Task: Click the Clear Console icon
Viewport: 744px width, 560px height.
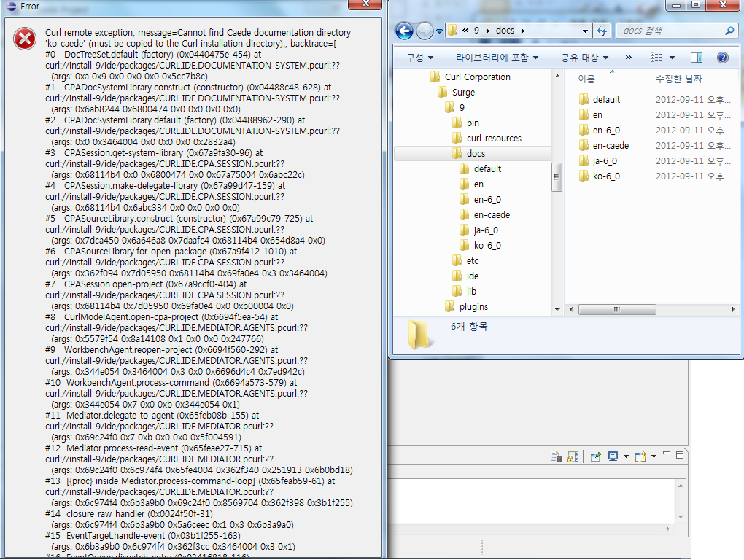Action: coord(556,456)
